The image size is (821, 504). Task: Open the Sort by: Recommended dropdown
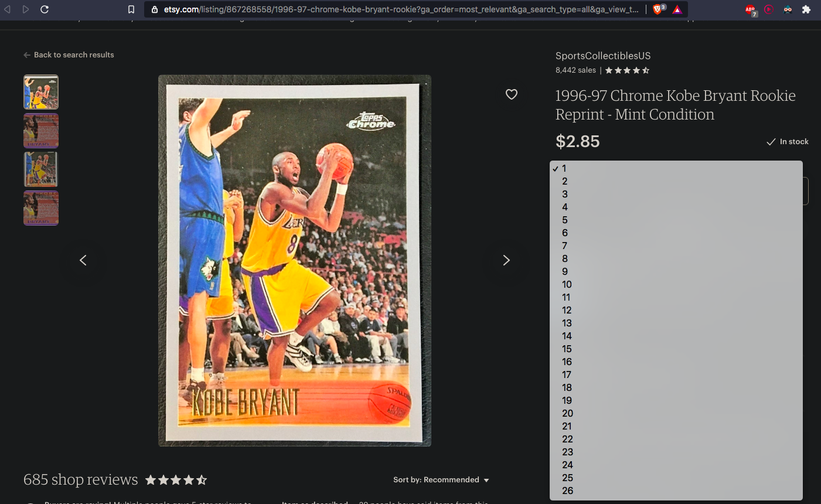[441, 480]
